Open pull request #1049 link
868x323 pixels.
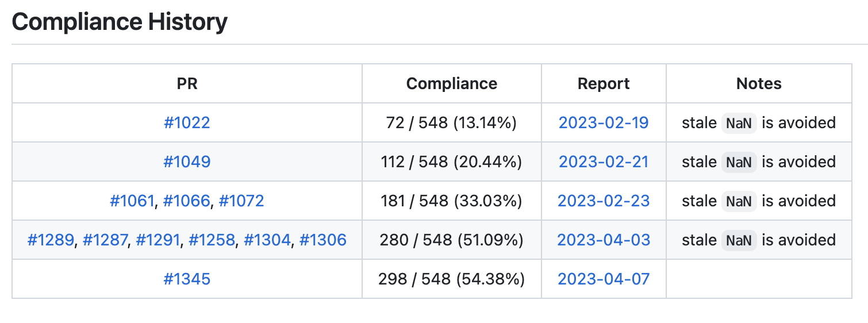[187, 162]
